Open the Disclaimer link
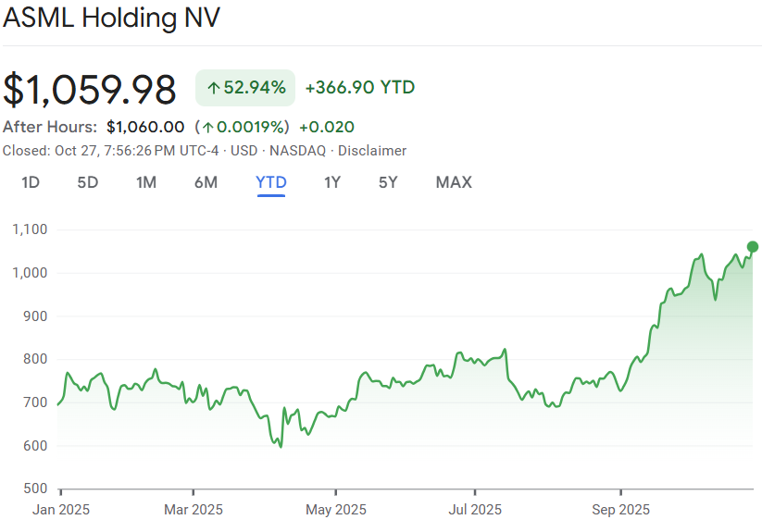 [x=372, y=151]
